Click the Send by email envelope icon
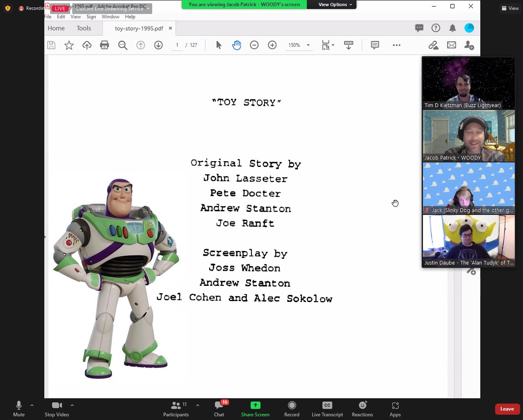The width and height of the screenshot is (523, 420). pos(452,45)
